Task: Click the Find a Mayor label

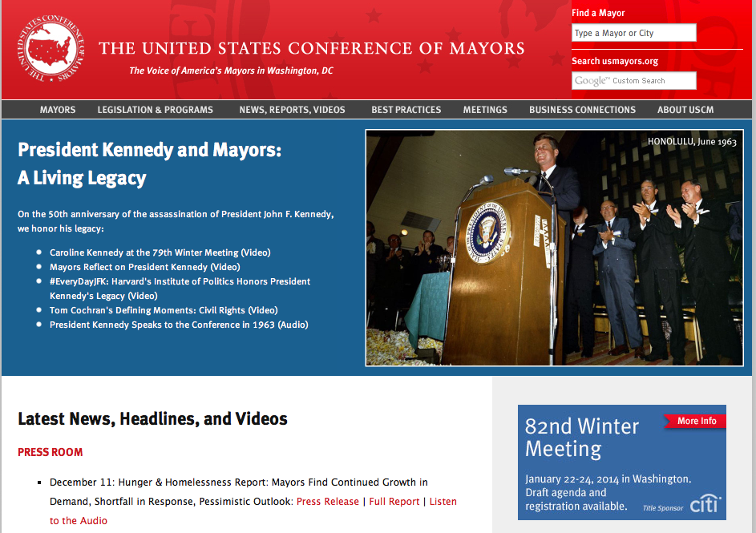Action: [x=598, y=13]
